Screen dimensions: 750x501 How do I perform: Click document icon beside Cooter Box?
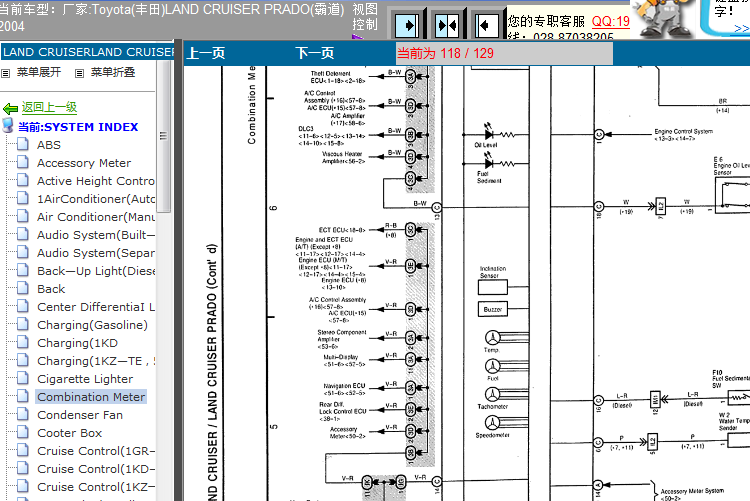point(23,432)
